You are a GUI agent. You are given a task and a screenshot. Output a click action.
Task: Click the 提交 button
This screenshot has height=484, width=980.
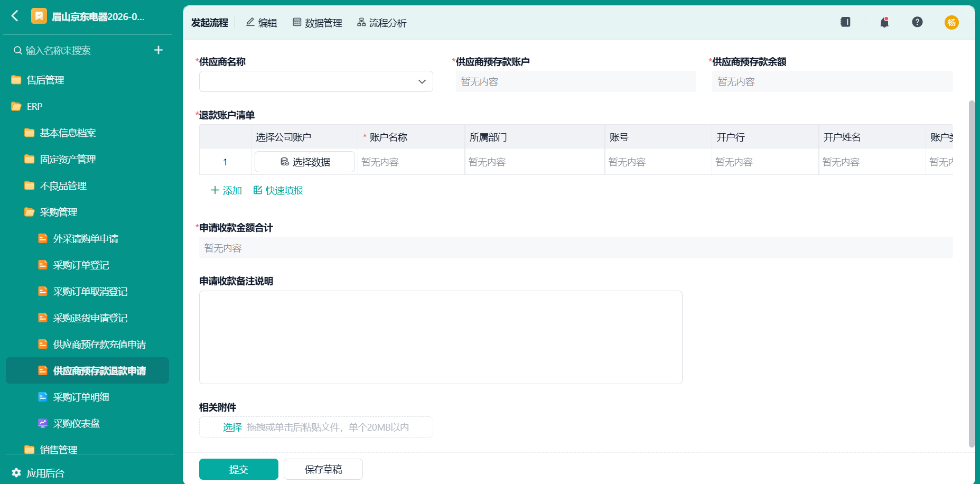pyautogui.click(x=239, y=469)
